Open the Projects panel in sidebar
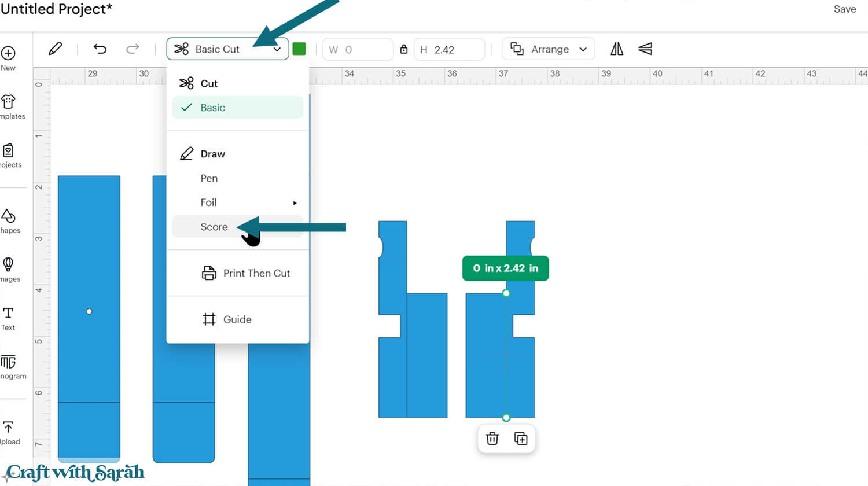The height and width of the screenshot is (486, 868). click(8, 150)
